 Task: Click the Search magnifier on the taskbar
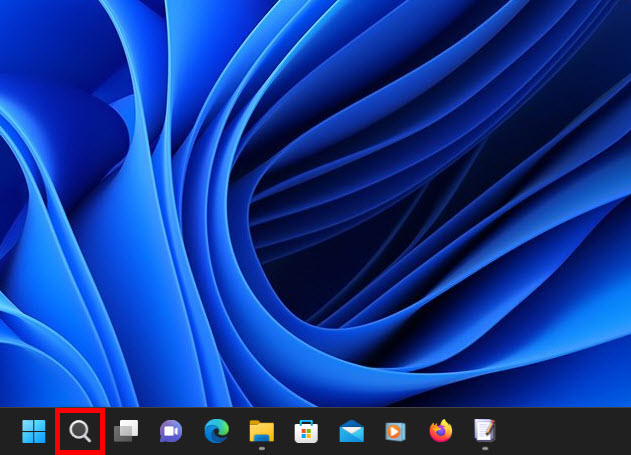coord(80,431)
